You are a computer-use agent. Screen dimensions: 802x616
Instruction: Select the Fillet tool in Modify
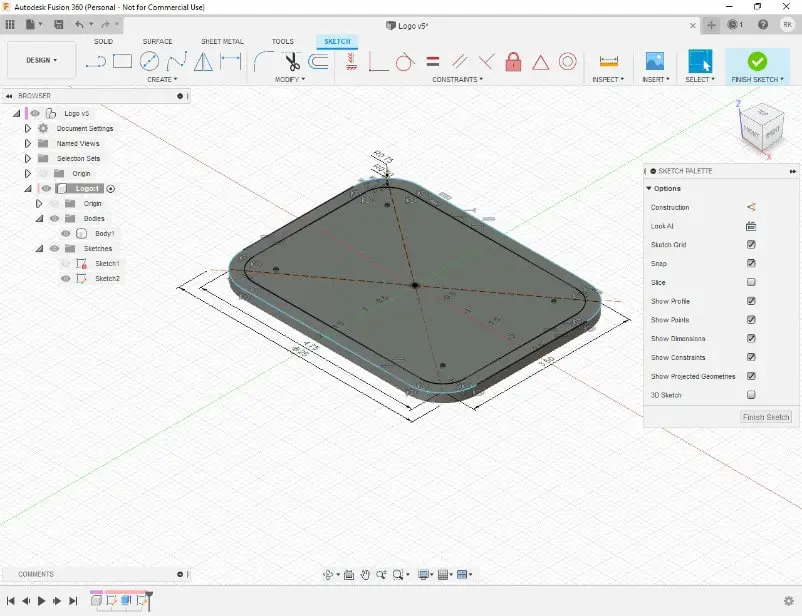tap(263, 61)
